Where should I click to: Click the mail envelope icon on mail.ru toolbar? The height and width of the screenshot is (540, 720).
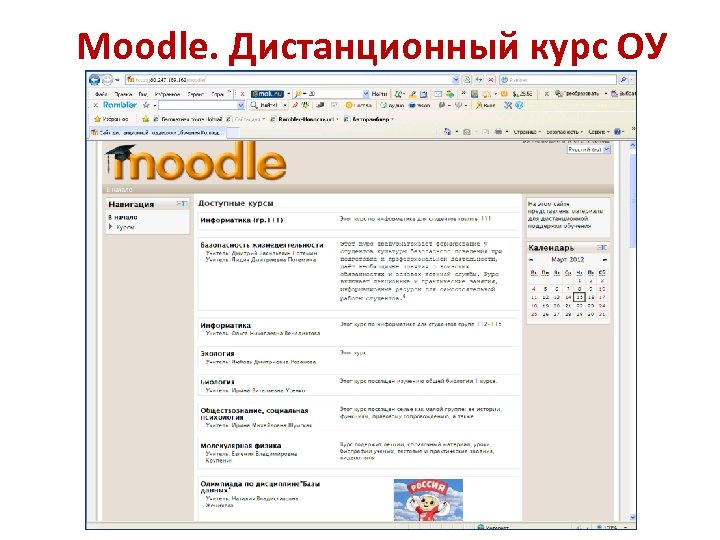coord(438,94)
